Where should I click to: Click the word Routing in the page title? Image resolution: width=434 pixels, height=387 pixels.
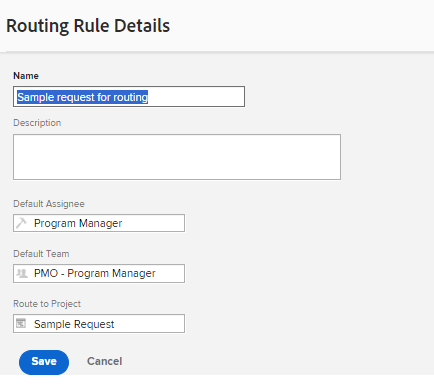point(38,27)
